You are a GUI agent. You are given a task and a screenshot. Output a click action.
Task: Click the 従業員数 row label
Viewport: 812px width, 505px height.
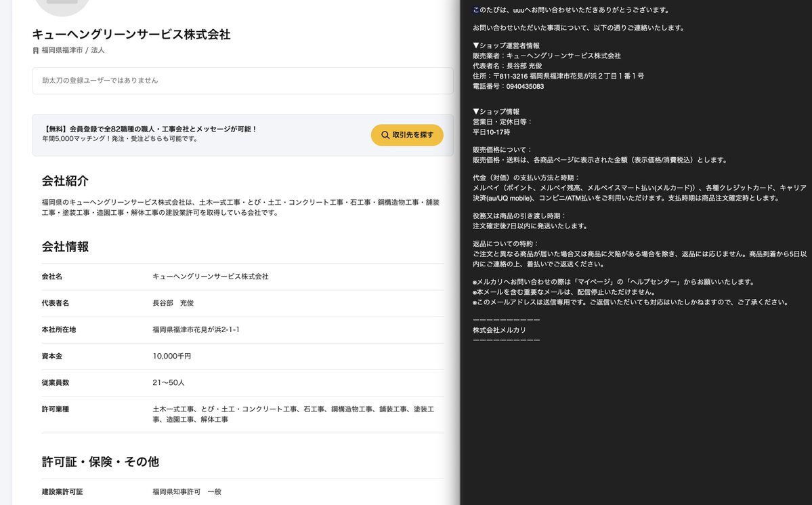(56, 382)
